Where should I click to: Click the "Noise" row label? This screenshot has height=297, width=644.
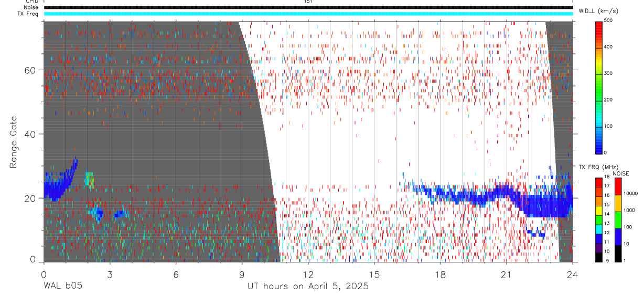31,7
